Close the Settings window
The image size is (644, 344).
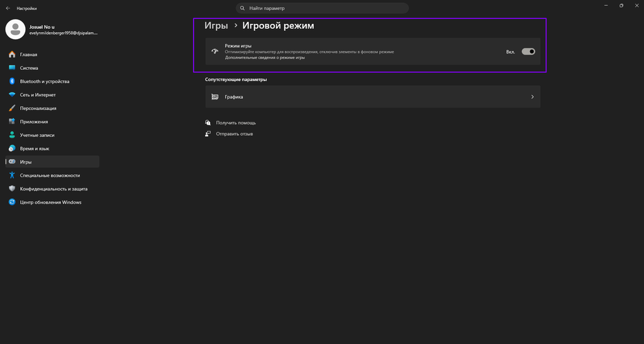[x=636, y=5]
